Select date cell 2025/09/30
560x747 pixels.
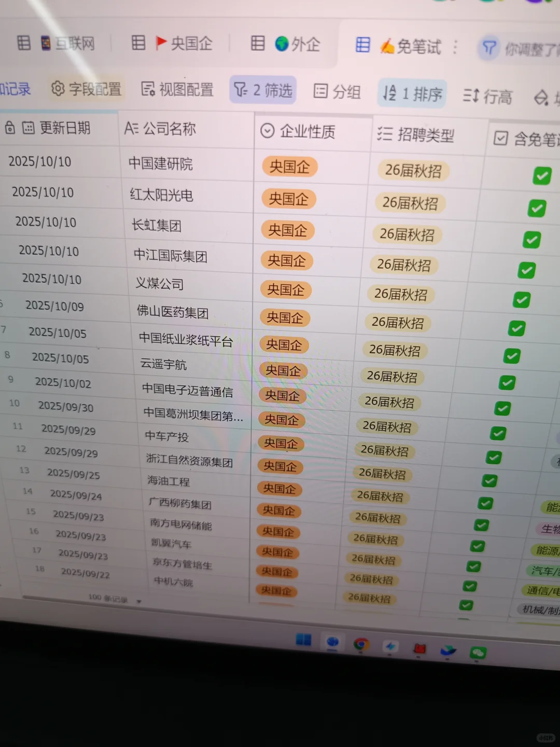coord(66,407)
